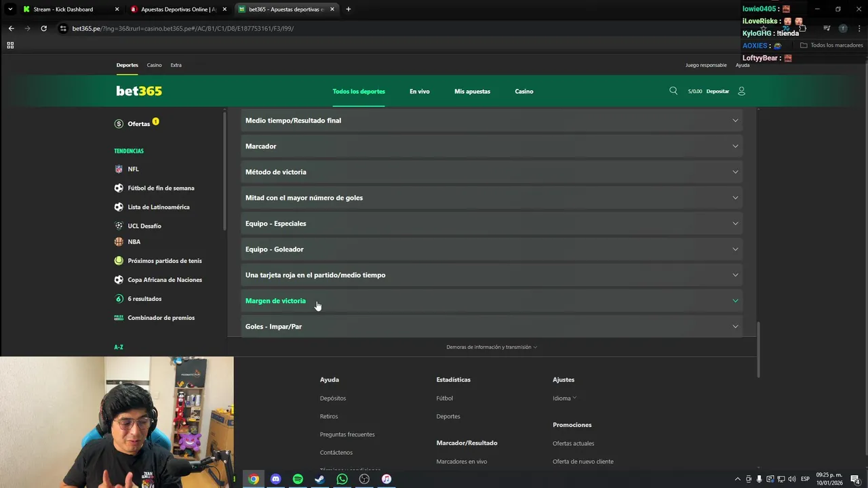Switch to Apuestas Deportivas Online browser tab
The width and height of the screenshot is (868, 488).
pos(179,9)
